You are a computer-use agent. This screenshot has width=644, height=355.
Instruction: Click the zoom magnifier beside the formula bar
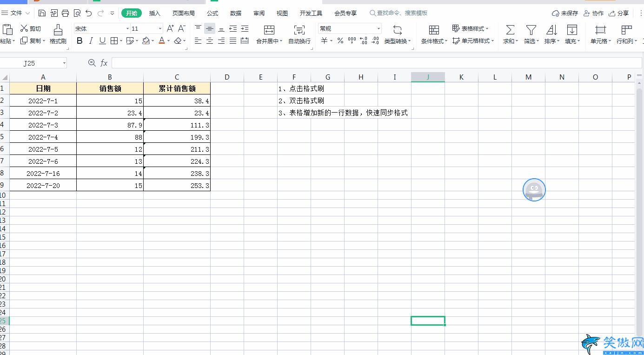tap(92, 63)
